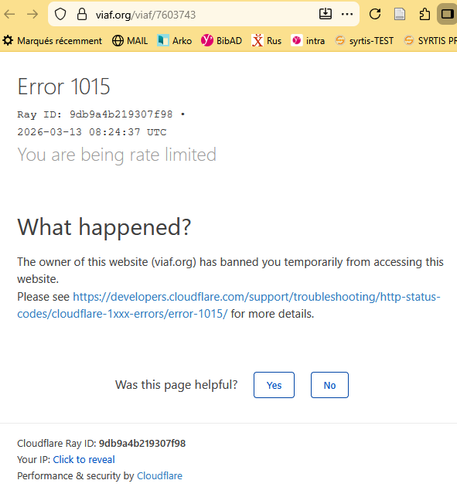Viewport: 457px width, 504px height.
Task: Click the pink BibAD bookmark icon
Action: 207,41
